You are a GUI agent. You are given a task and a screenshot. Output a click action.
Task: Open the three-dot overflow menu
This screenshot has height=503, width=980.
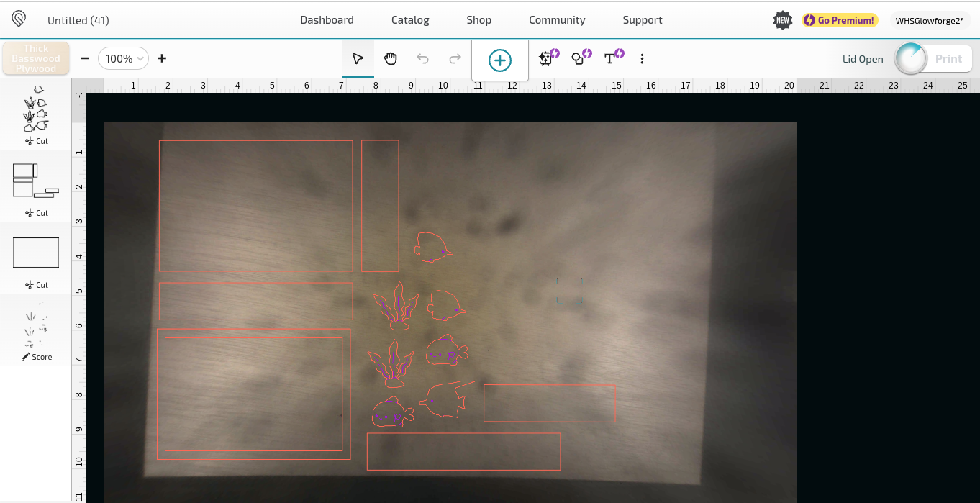(x=642, y=59)
